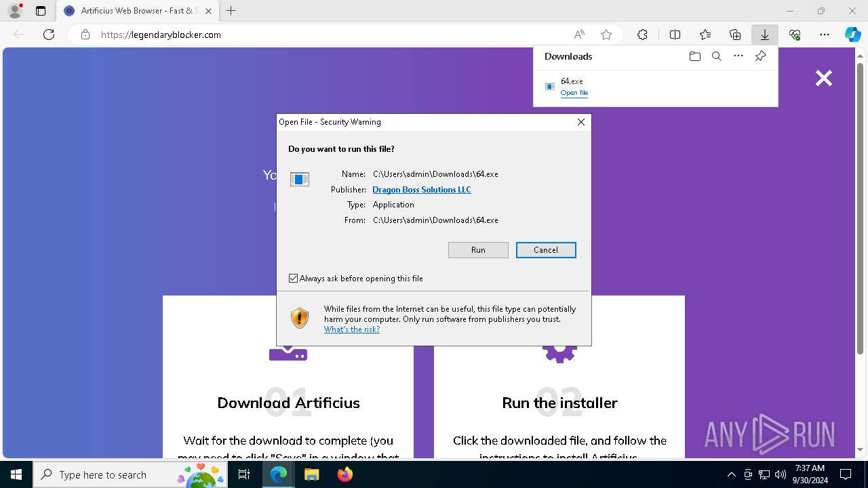Open more options in Downloads panel

pos(738,56)
